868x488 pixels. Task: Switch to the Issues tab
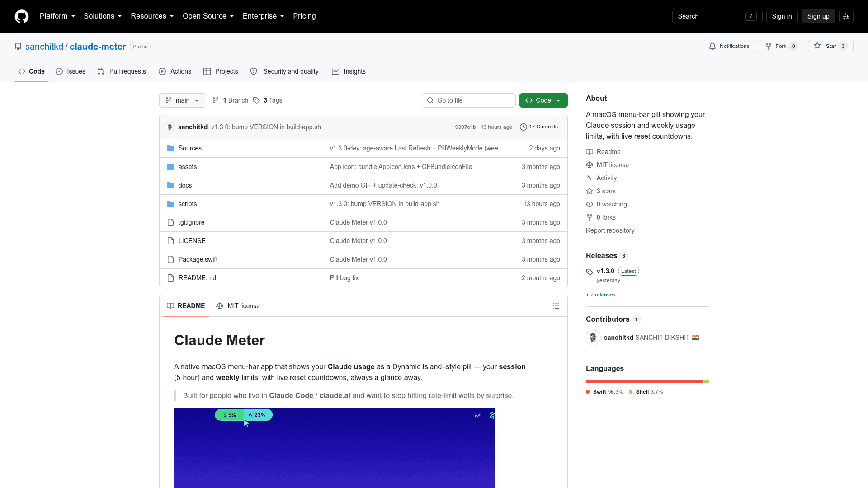[71, 71]
